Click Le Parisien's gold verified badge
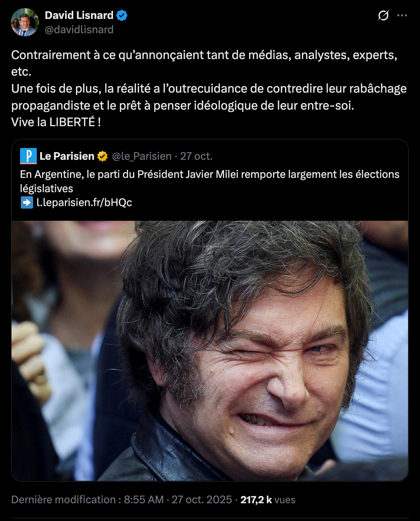 103,156
